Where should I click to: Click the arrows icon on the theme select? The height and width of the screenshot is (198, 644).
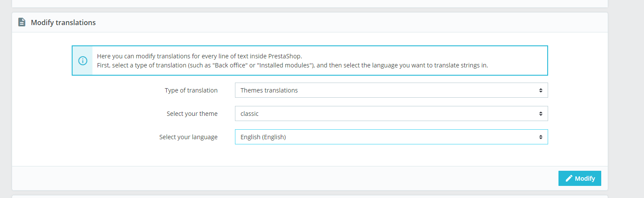(x=540, y=114)
